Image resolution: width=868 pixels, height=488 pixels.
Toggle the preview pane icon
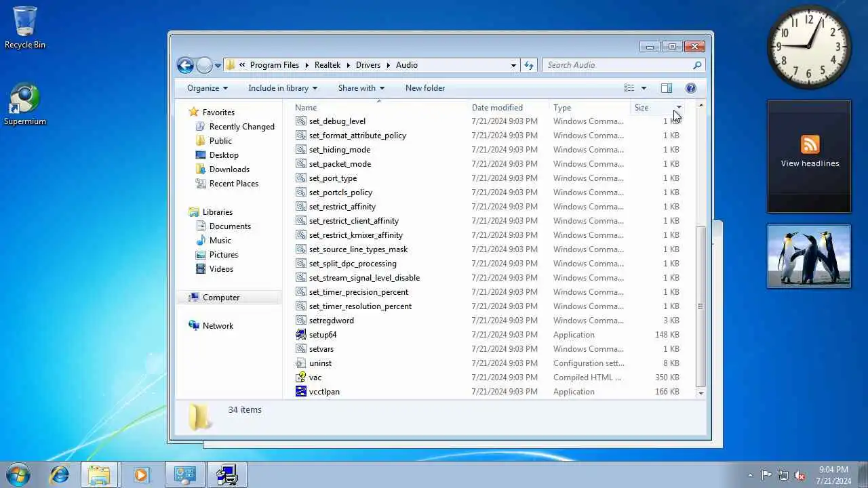[667, 88]
